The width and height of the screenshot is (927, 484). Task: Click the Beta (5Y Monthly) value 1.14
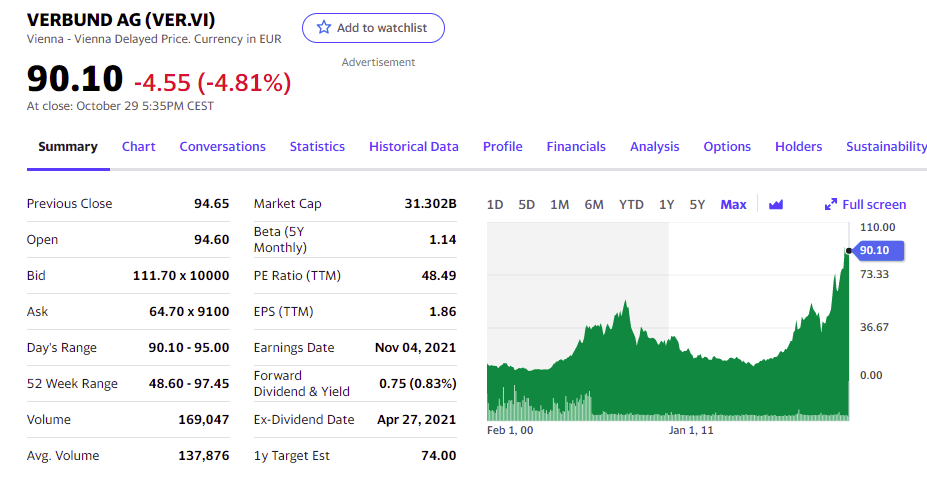pyautogui.click(x=442, y=239)
